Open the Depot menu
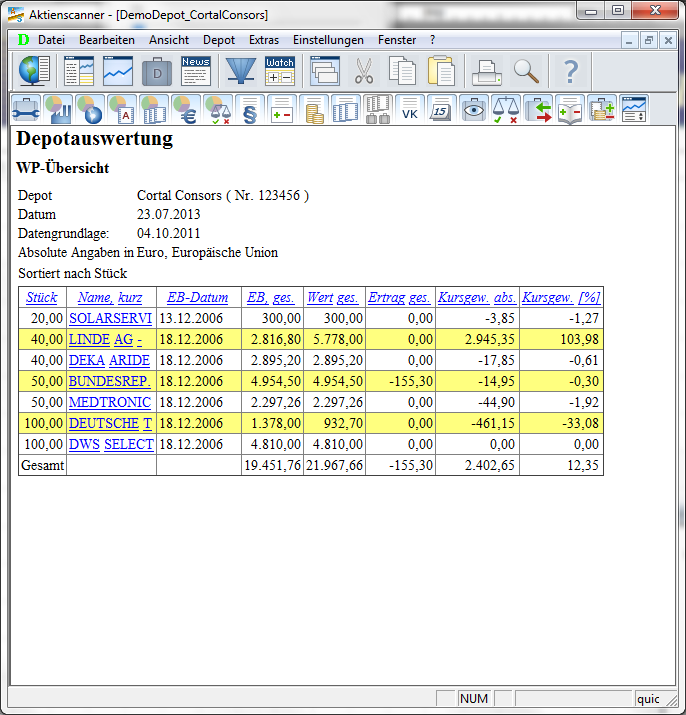Screen dimensions: 686x715 [219, 40]
